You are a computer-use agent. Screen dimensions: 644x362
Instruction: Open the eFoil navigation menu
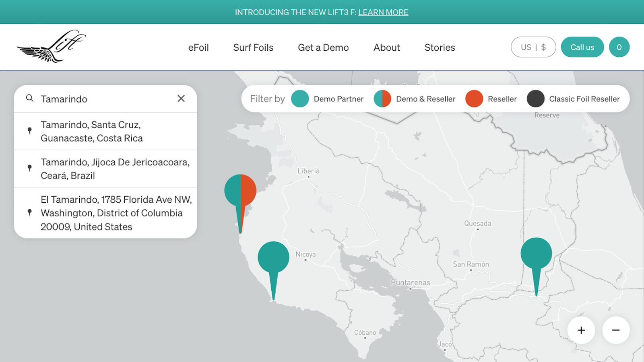point(198,47)
